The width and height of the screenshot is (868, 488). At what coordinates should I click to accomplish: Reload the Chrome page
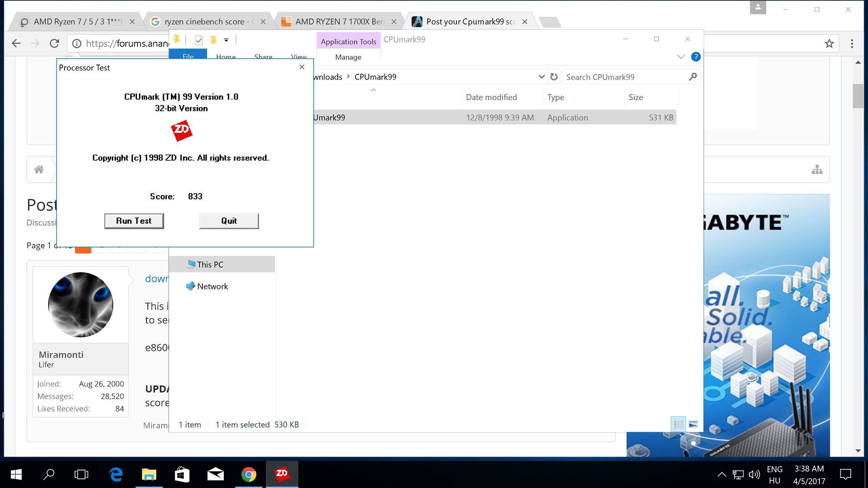tap(54, 43)
